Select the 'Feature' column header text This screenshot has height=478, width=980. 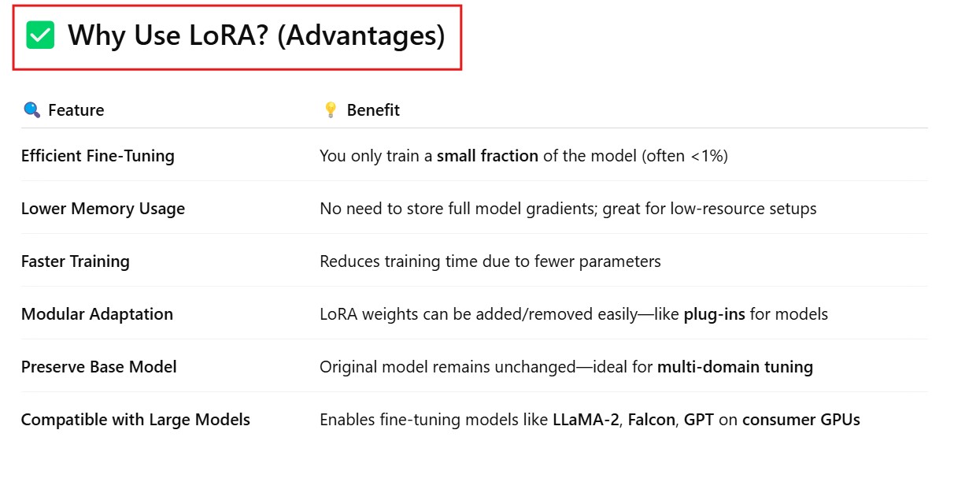(76, 110)
